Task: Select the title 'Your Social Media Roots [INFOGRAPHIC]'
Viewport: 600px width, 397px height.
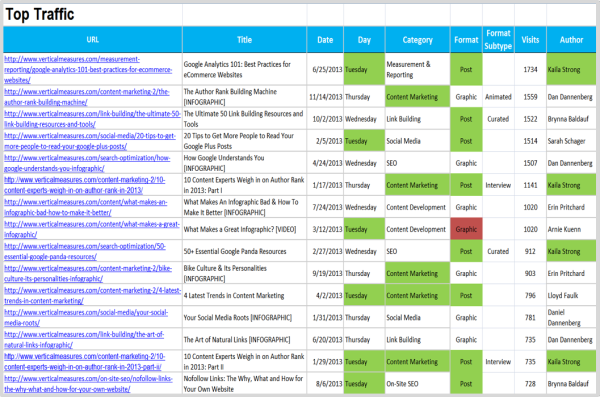Action: point(245,317)
